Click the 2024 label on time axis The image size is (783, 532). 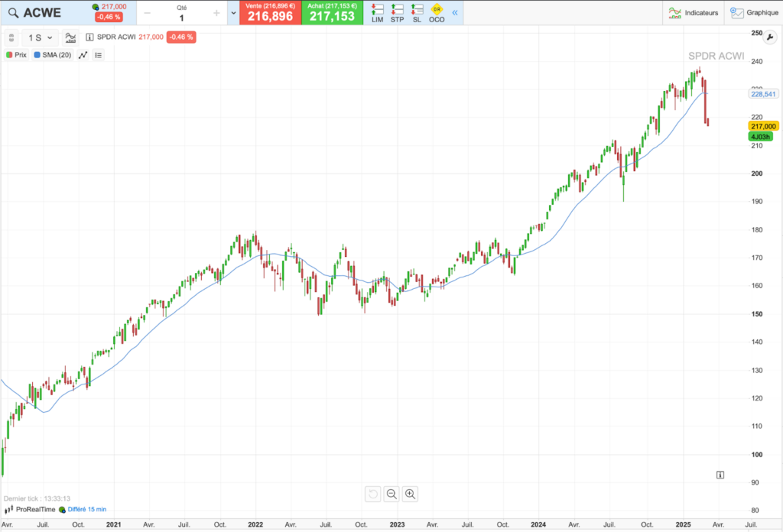point(538,524)
